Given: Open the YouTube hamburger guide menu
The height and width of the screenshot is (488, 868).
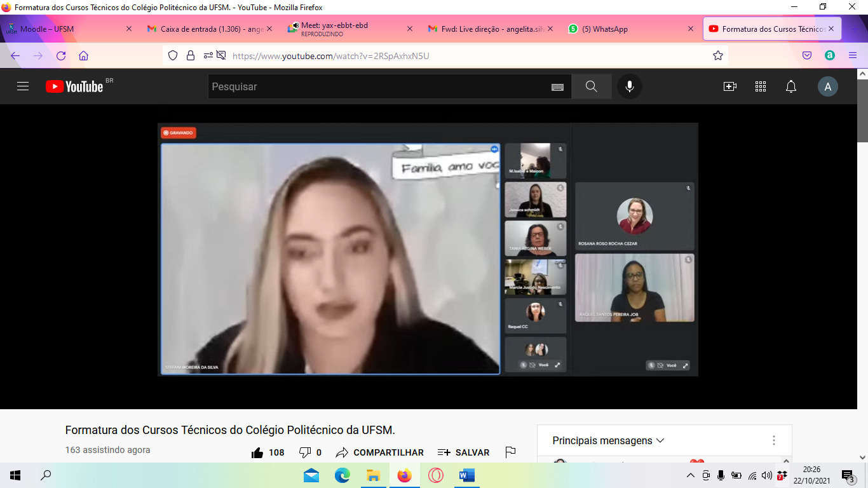Looking at the screenshot, I should click(x=23, y=86).
